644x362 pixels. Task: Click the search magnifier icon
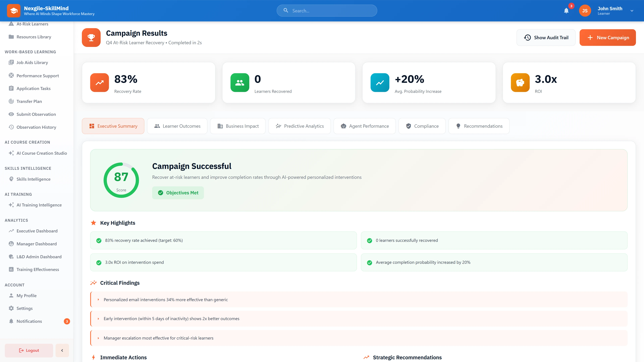coord(286,10)
